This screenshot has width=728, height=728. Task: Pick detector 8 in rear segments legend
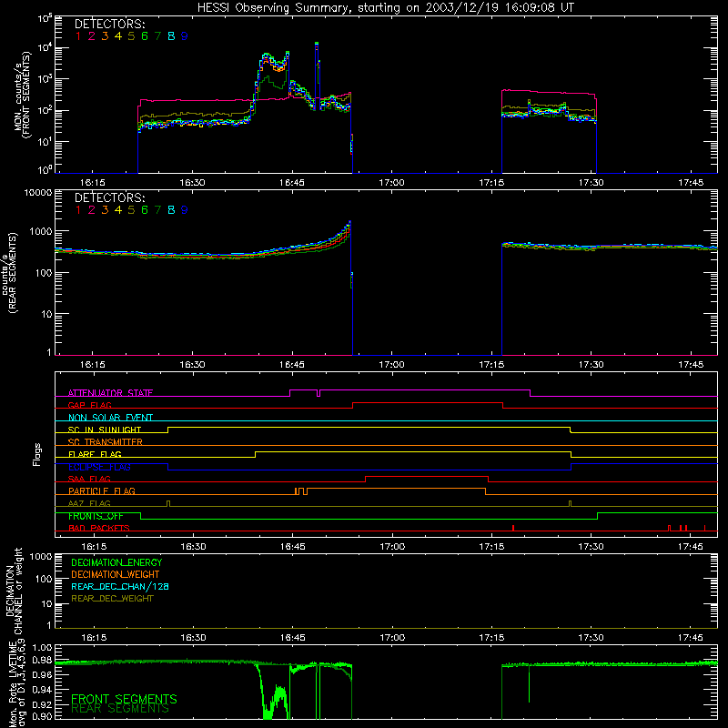pos(171,210)
